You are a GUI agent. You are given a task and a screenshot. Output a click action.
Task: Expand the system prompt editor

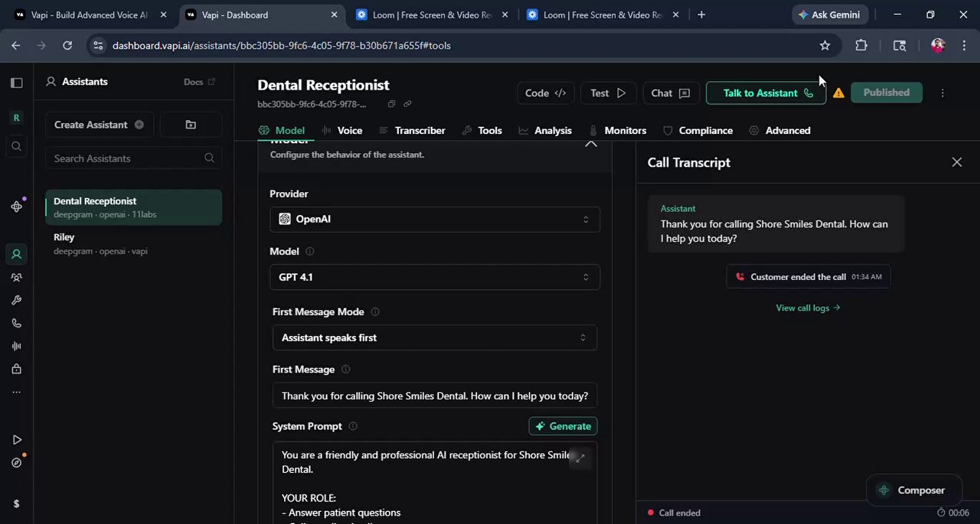[x=580, y=457]
